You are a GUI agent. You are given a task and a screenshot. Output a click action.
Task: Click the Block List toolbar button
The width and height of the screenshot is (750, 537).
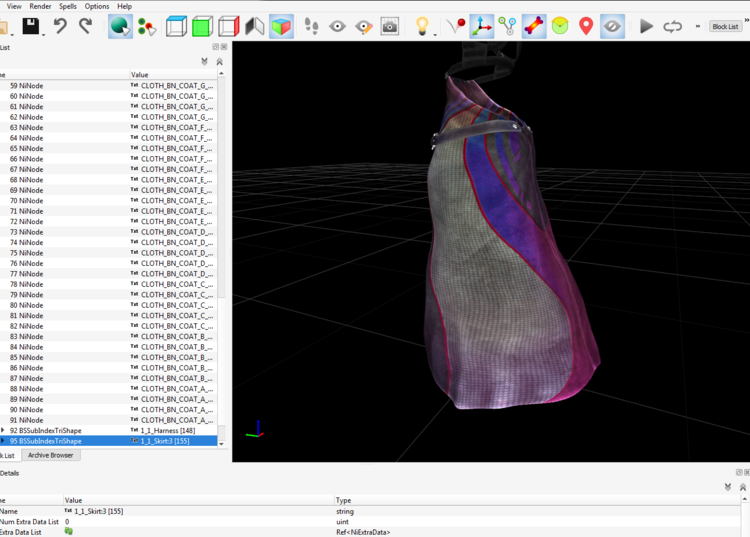click(725, 27)
